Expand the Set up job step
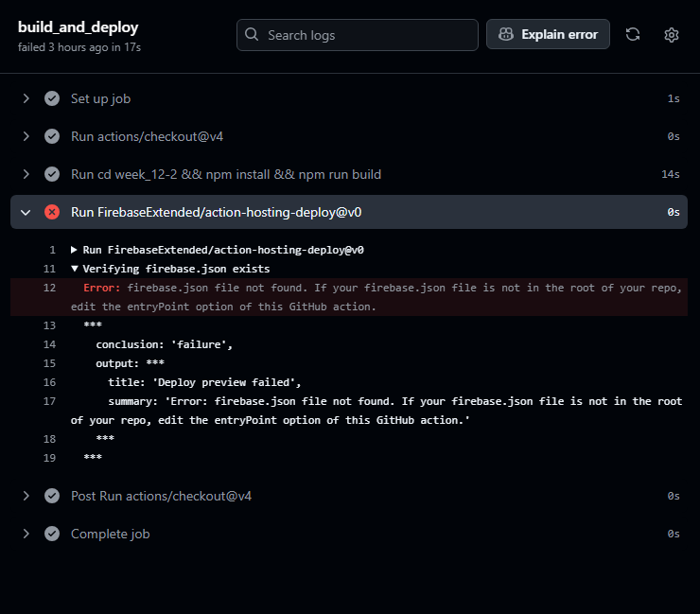This screenshot has height=614, width=700. point(26,98)
